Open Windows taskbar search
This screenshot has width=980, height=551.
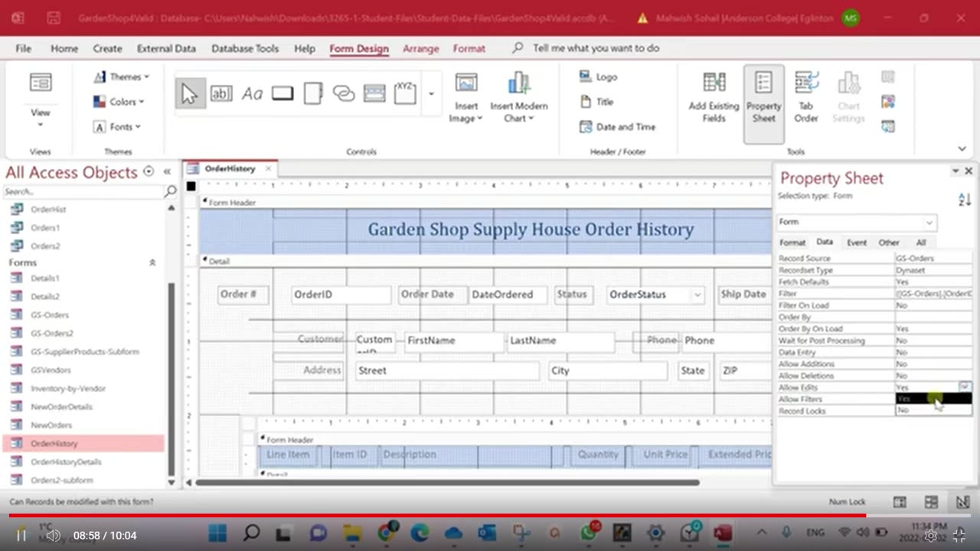pos(251,533)
